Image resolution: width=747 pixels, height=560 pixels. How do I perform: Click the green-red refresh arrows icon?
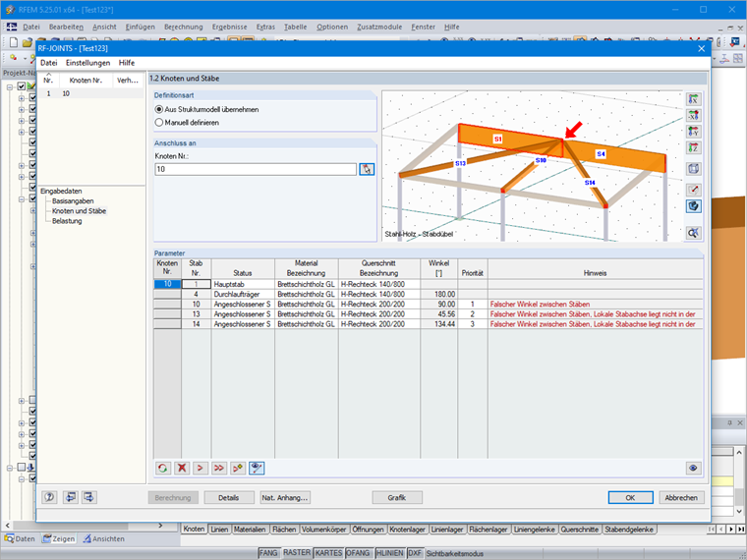tap(163, 468)
